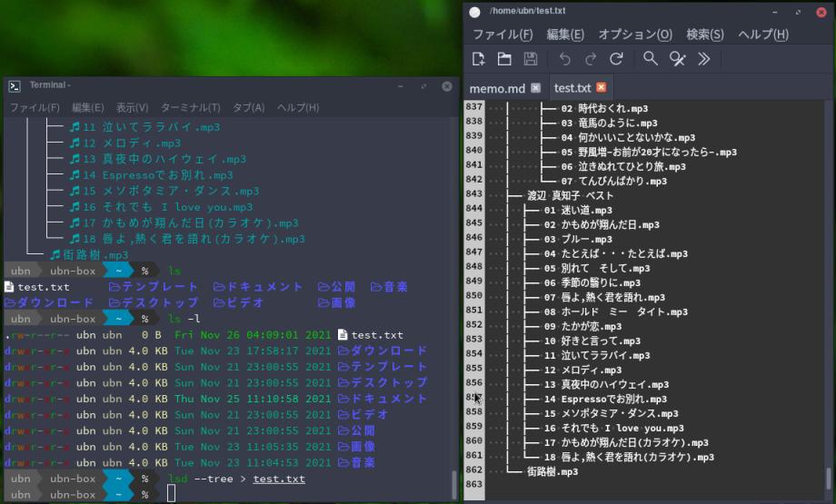
Task: Click the reload document icon
Action: (x=616, y=59)
